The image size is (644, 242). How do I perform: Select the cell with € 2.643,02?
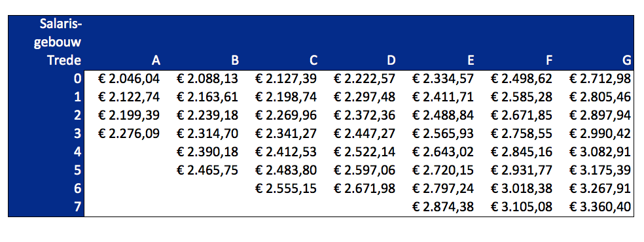click(x=443, y=152)
